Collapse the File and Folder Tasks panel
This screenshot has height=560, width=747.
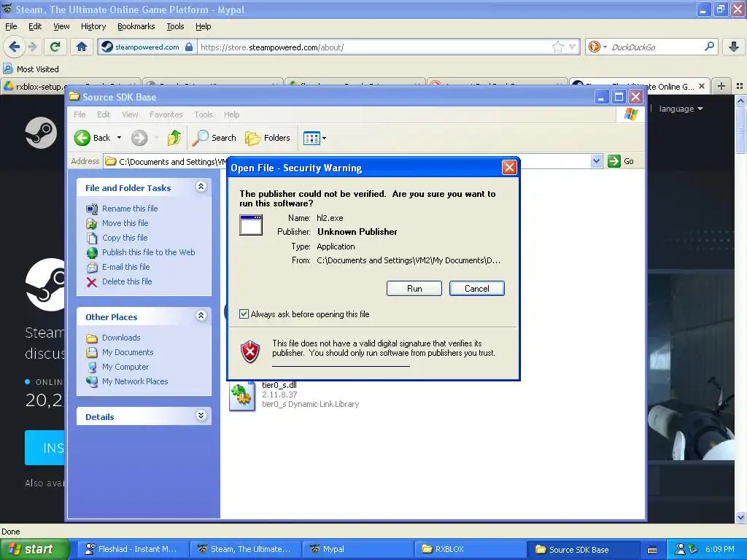201,187
